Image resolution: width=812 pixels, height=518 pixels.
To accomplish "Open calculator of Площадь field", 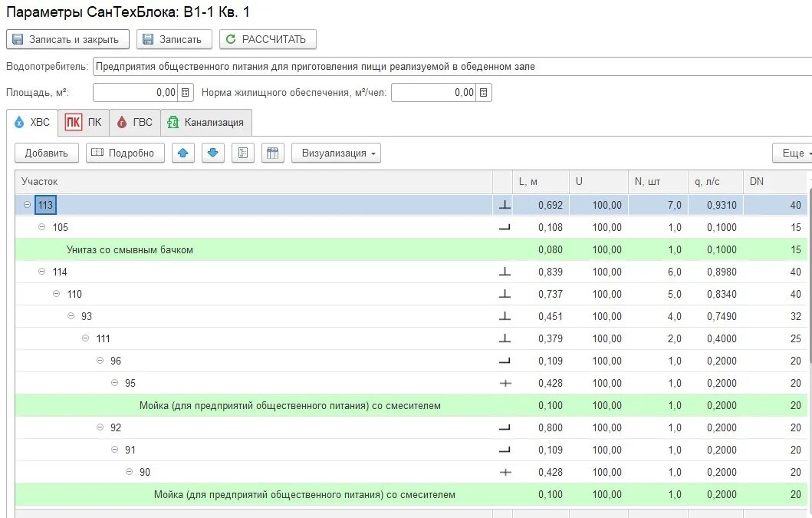I will (x=186, y=93).
